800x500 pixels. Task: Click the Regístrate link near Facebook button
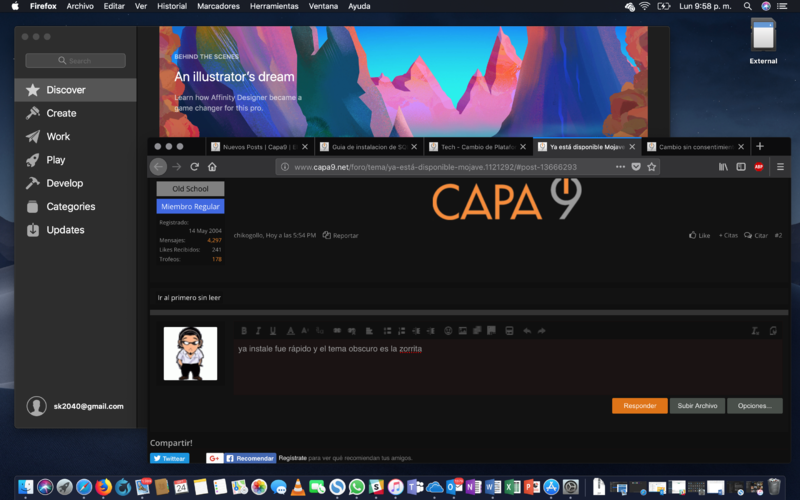(292, 458)
